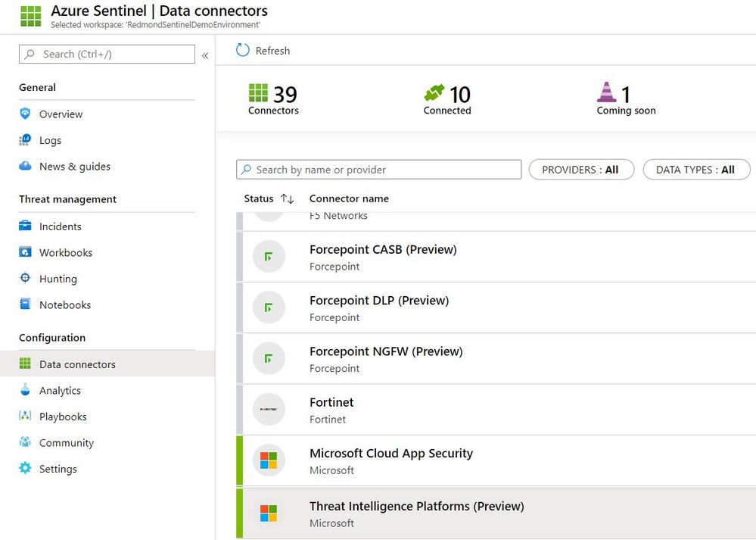The height and width of the screenshot is (540, 756).
Task: Focus the Search by name or provider field
Action: point(378,170)
